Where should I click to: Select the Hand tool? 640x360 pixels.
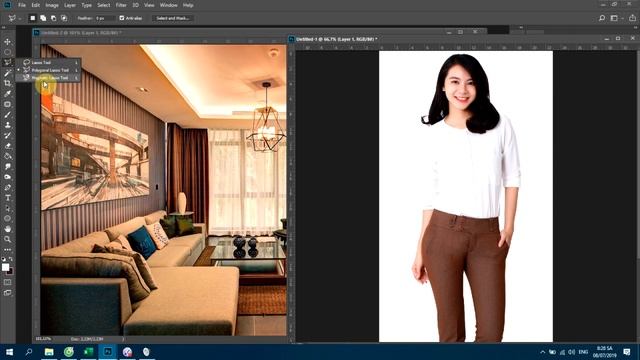click(7, 229)
